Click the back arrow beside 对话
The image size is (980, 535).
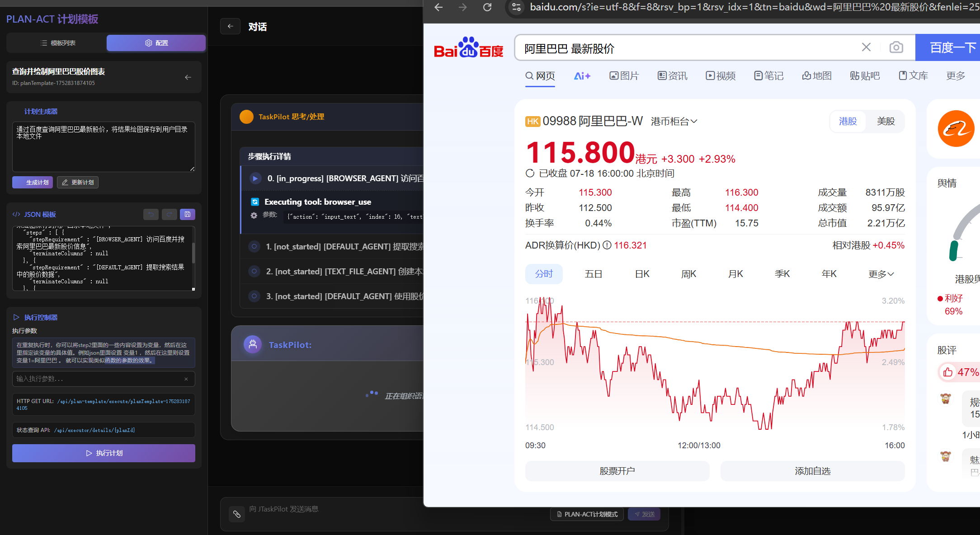(x=231, y=26)
